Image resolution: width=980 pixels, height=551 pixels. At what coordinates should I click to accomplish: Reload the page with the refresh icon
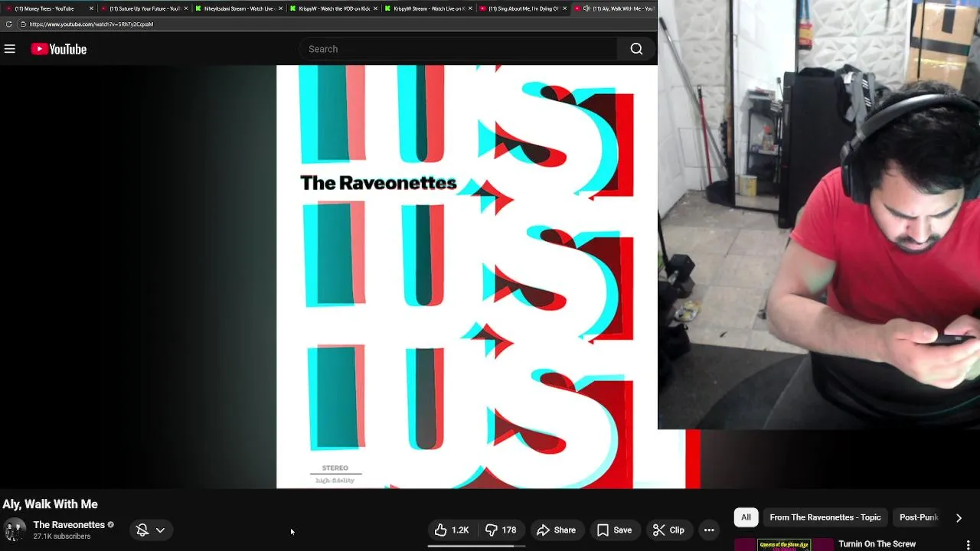[9, 24]
